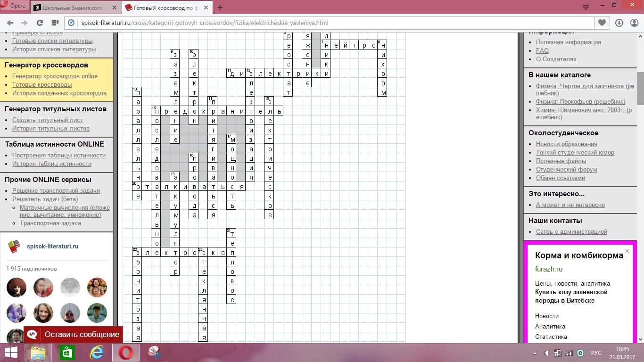Open Матричные вычисления link
This screenshot has width=644, height=362.
pyautogui.click(x=65, y=211)
